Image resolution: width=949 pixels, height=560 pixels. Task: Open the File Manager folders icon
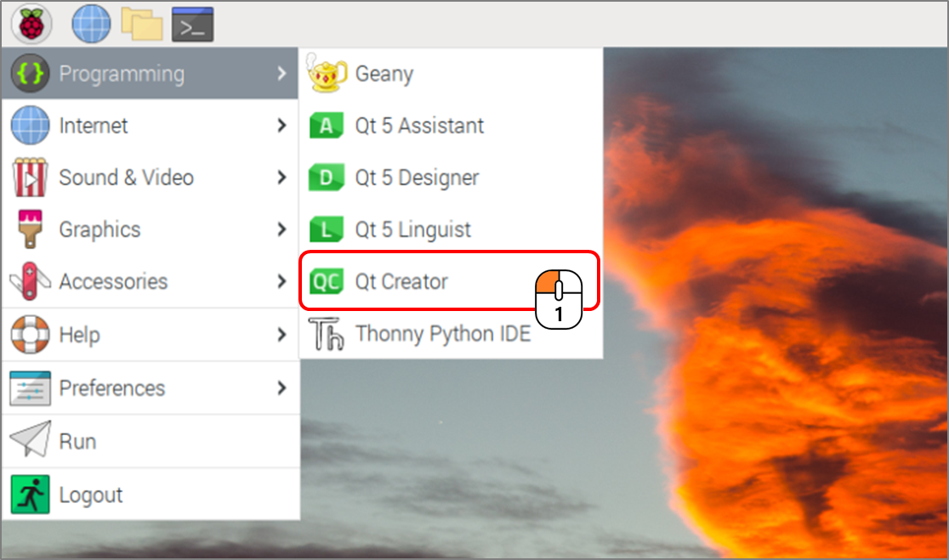pyautogui.click(x=142, y=24)
